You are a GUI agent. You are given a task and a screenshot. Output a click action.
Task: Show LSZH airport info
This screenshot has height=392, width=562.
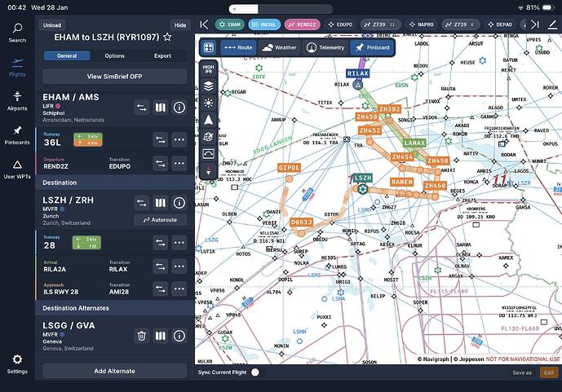(179, 203)
